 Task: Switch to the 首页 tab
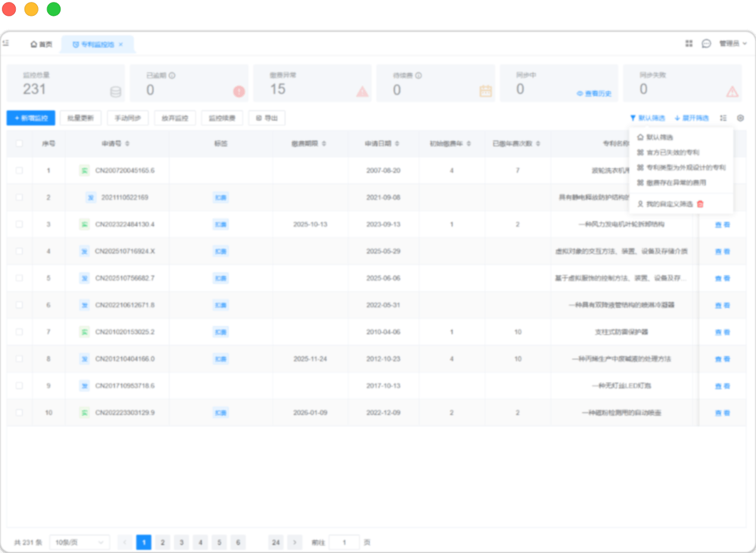coord(40,44)
